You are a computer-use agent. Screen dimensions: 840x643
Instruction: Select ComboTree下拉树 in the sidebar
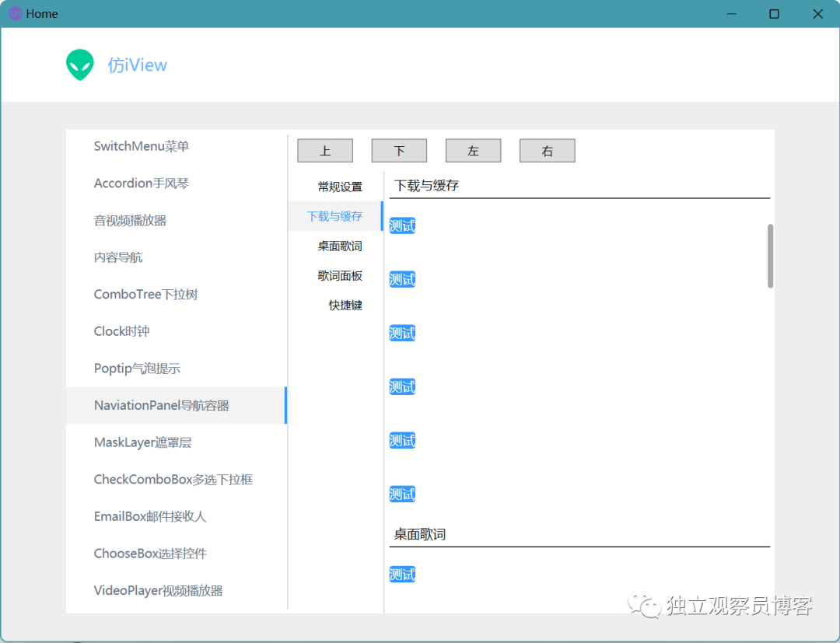(177, 294)
